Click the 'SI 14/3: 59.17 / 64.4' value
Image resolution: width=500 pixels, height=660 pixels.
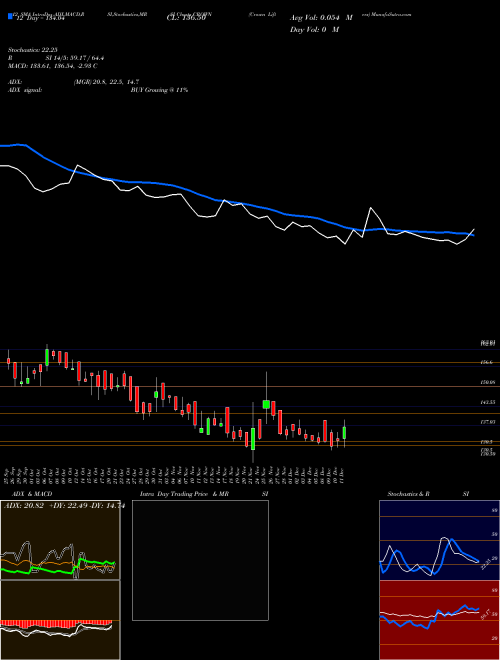(75, 58)
